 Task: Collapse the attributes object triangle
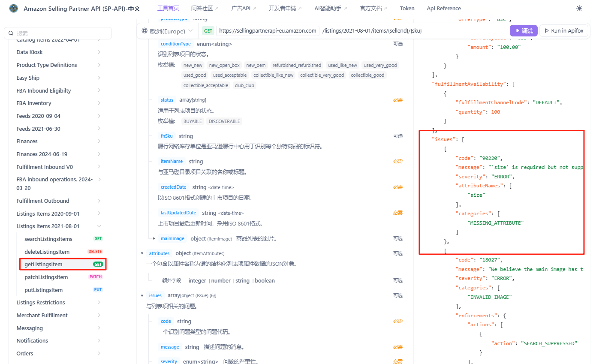pos(142,253)
